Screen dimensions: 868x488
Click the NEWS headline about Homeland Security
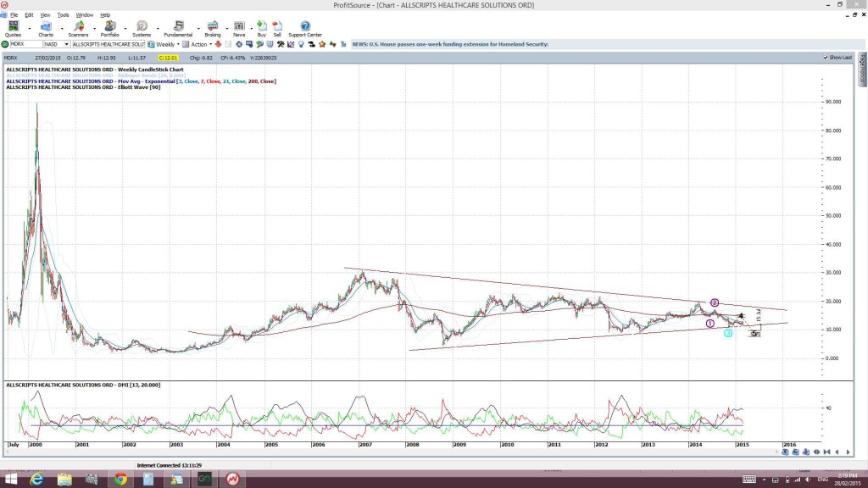(450, 44)
